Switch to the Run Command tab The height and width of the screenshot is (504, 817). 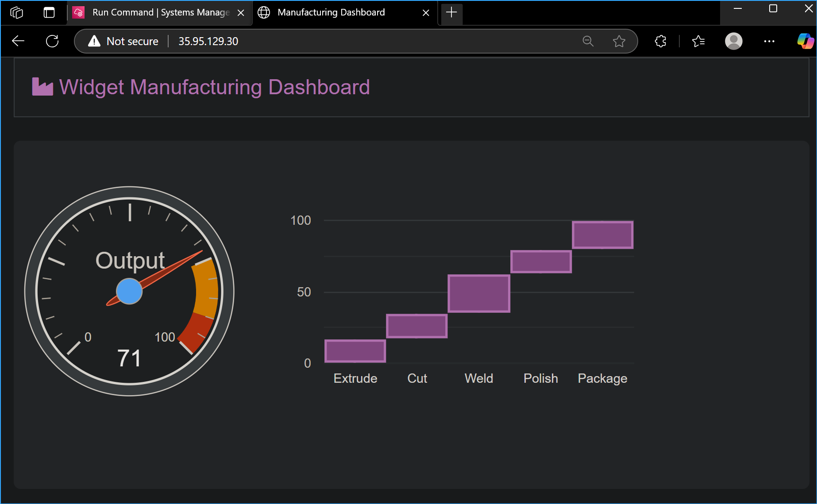(x=155, y=12)
